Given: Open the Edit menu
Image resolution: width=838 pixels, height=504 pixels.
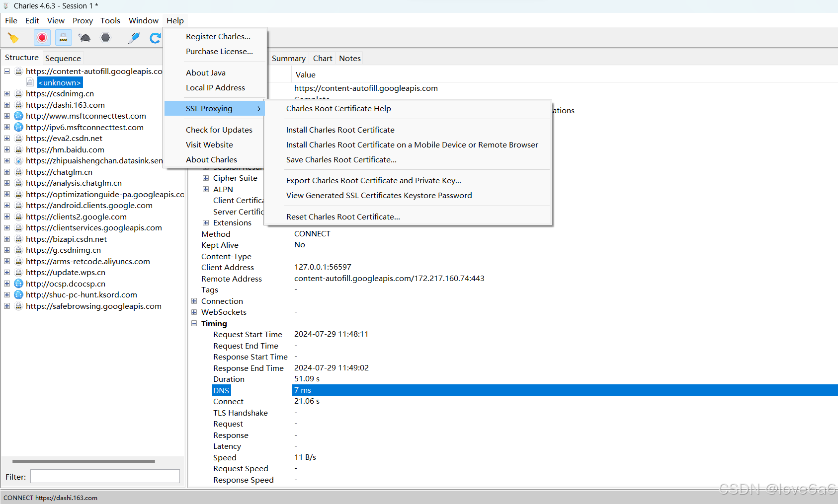Looking at the screenshot, I should [32, 20].
